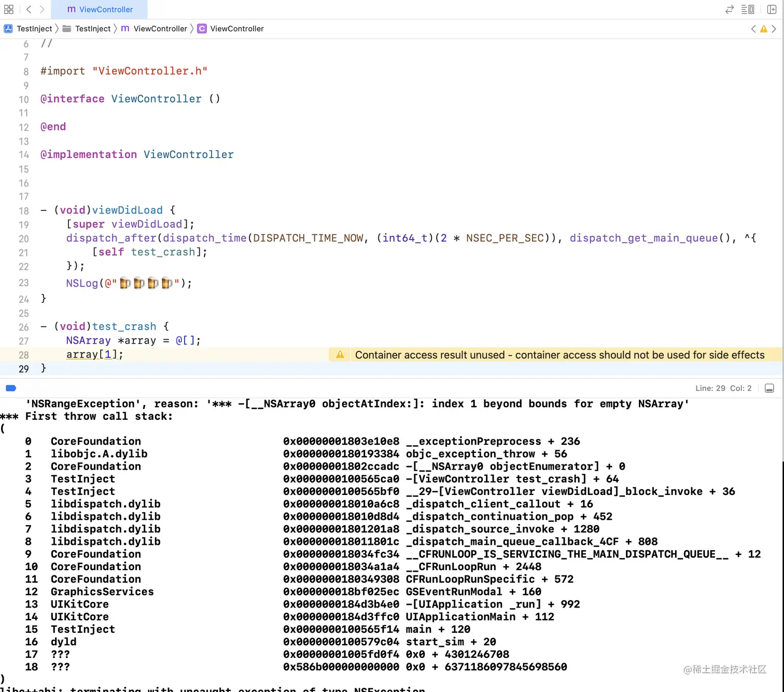Open the ViewController class breadcrumb
Screen dimensions: 784x692
tap(231, 29)
